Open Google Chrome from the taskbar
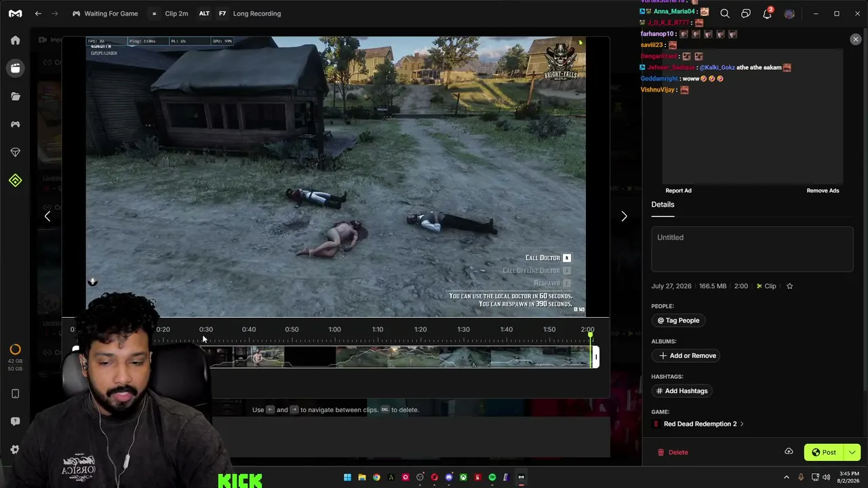868x488 pixels. (376, 477)
